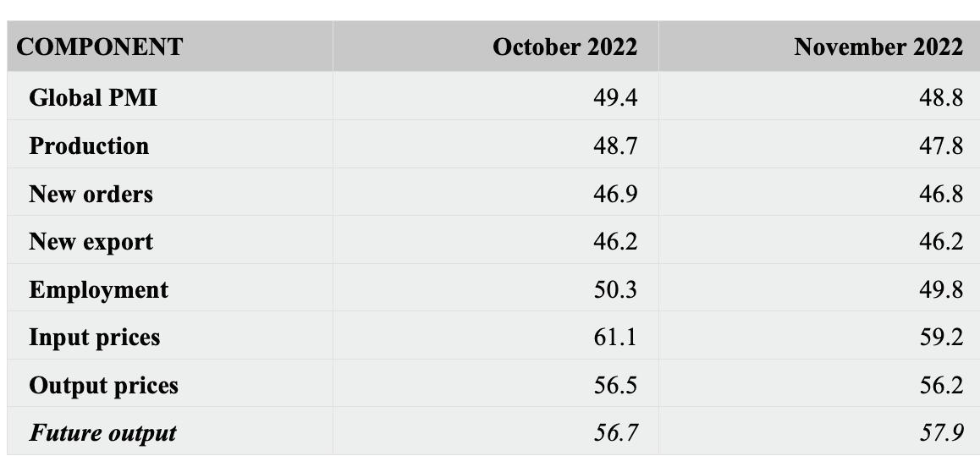Select the Production row label
980x456 pixels.
pos(89,146)
